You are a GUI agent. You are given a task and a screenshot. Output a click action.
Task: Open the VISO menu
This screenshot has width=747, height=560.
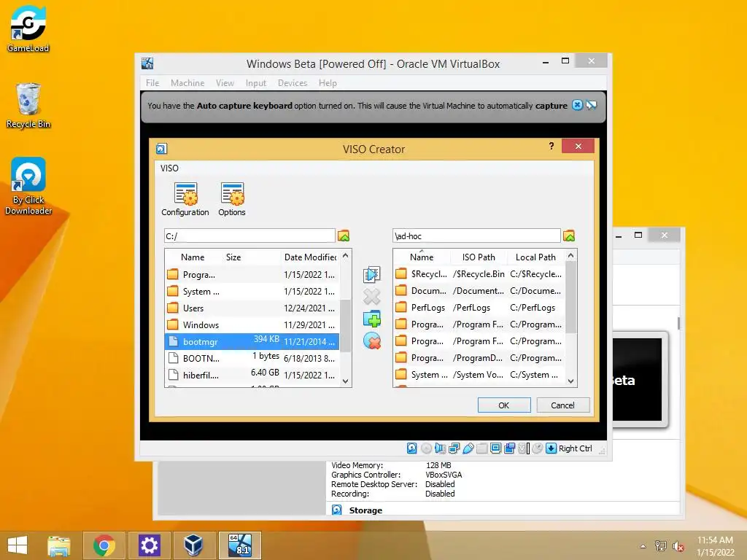click(169, 168)
